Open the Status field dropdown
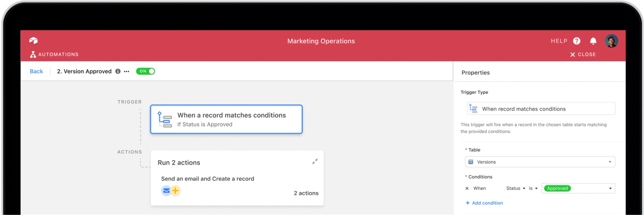Image resolution: width=644 pixels, height=215 pixels. pos(516,188)
